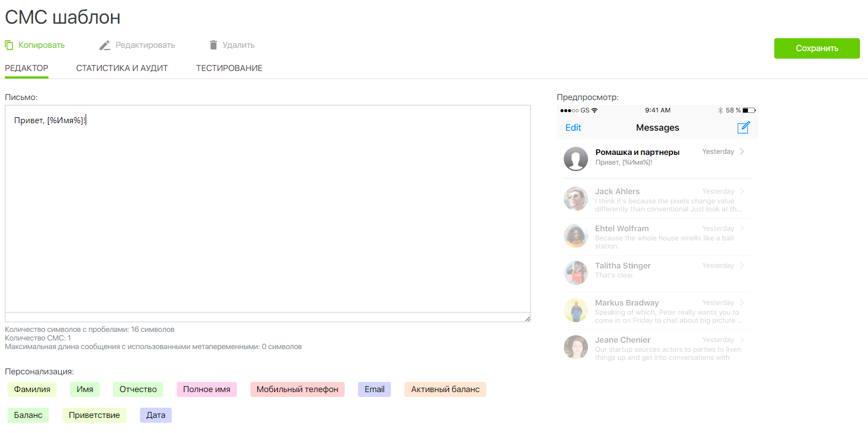Click the pencil edit icon

(104, 45)
